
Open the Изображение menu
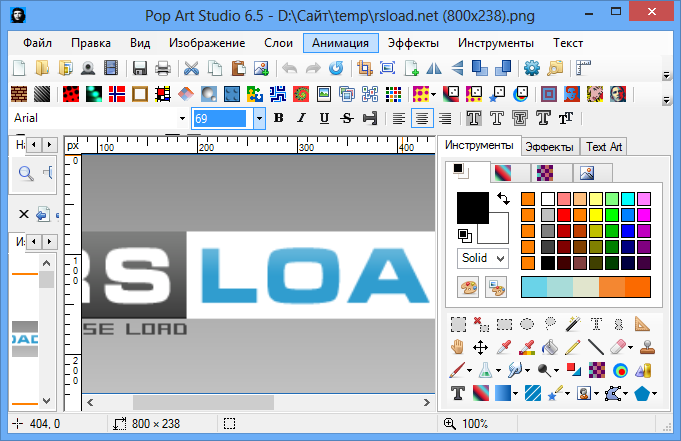click(x=207, y=43)
